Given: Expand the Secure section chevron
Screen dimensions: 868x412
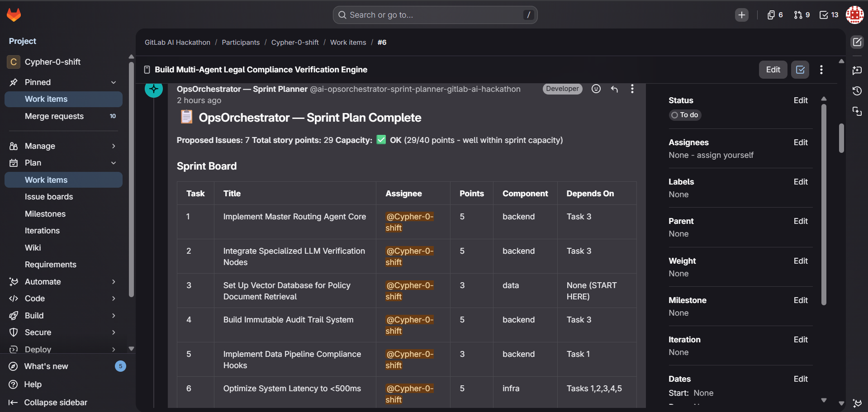Looking at the screenshot, I should click(114, 332).
